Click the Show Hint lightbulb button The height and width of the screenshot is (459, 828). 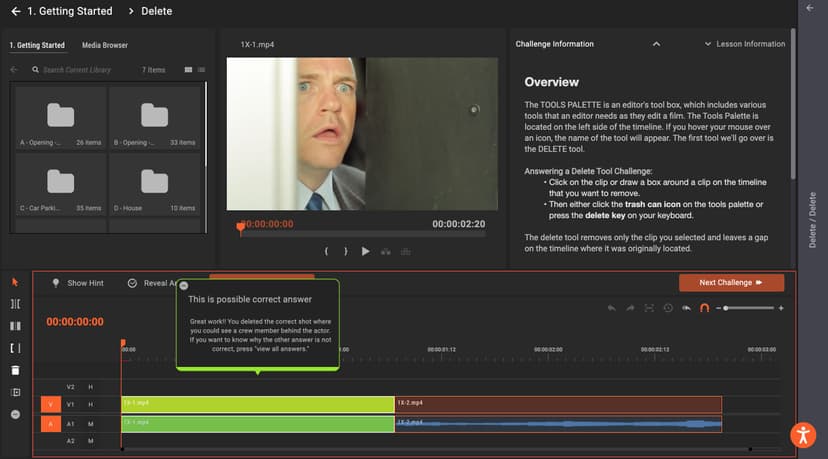[x=78, y=283]
